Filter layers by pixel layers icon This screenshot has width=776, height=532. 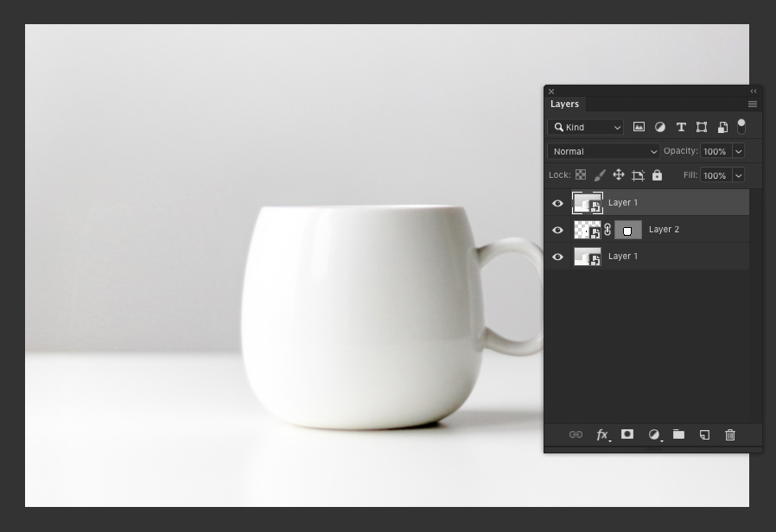point(639,127)
